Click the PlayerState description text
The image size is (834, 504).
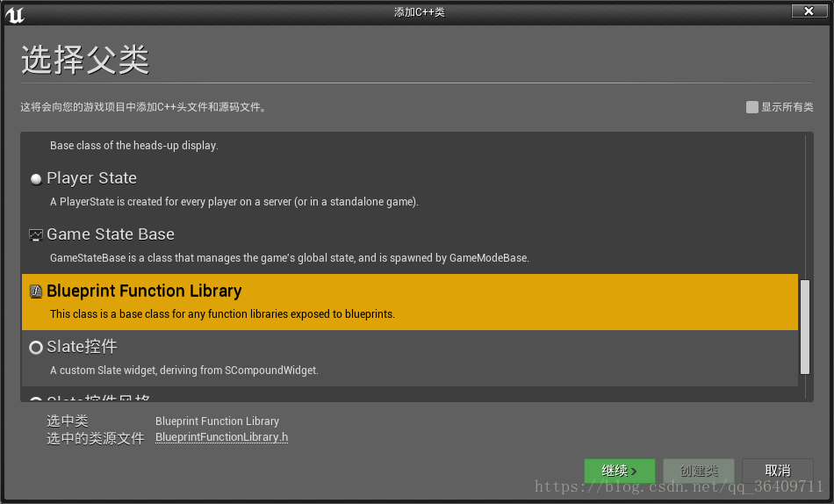[234, 202]
